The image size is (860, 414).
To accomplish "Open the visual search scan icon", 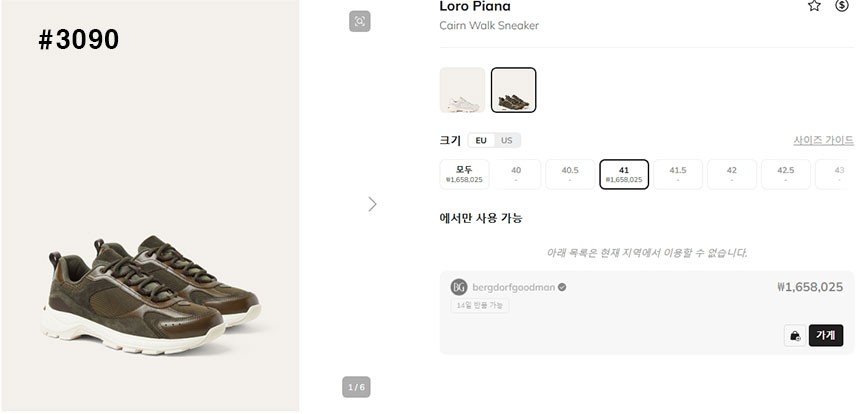I will pyautogui.click(x=360, y=21).
